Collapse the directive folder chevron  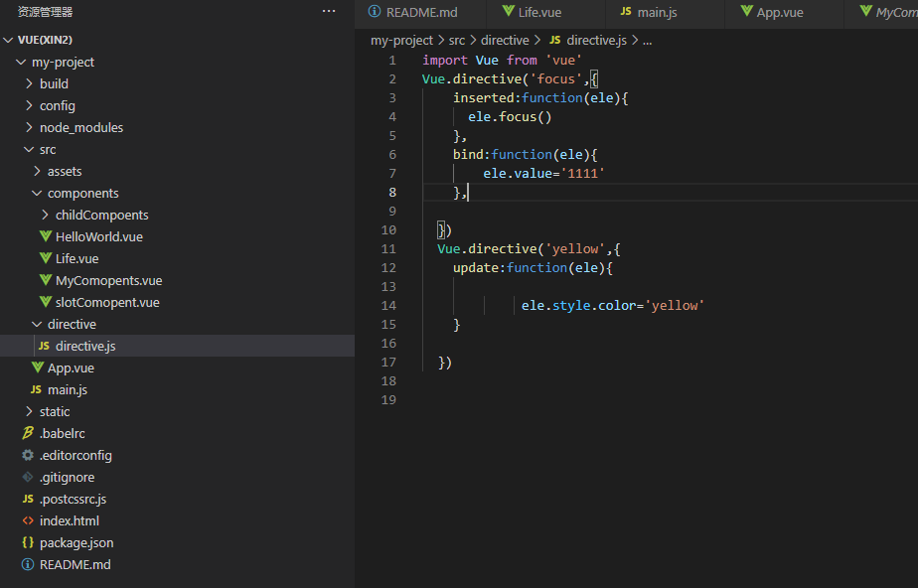37,324
